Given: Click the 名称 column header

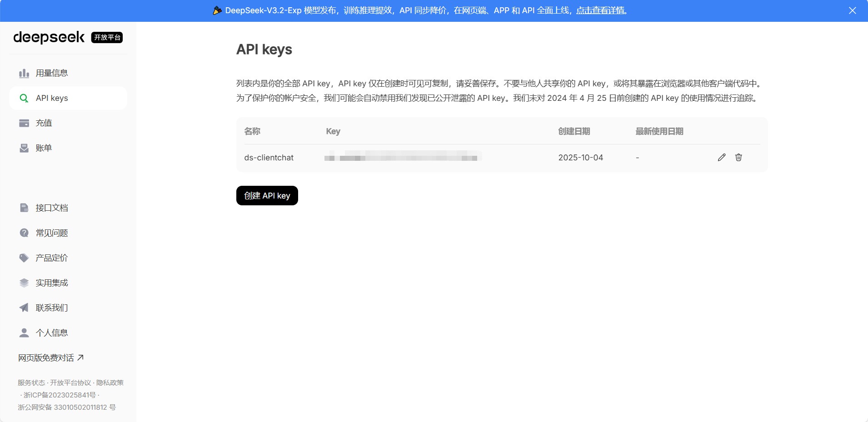Looking at the screenshot, I should coord(252,131).
